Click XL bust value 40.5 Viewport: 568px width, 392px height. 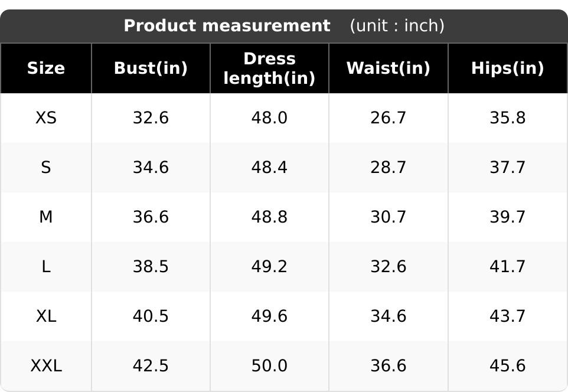151,316
